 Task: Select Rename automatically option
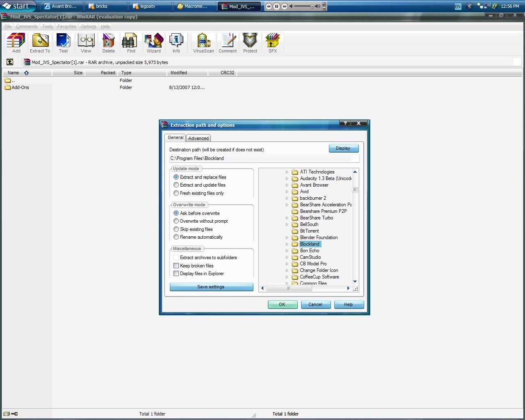198,237
